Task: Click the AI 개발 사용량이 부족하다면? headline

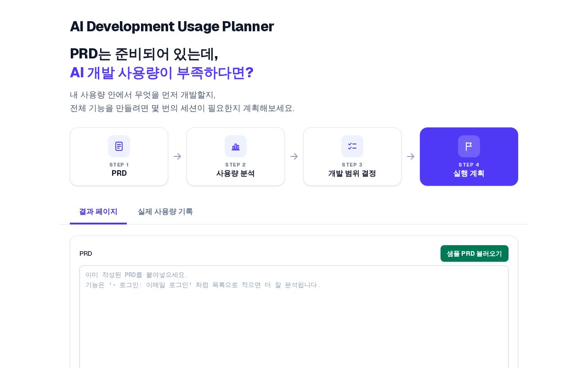Action: coord(162,73)
